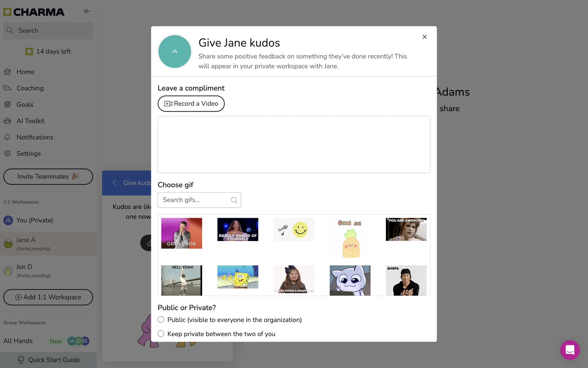Click the gif search magnifier icon
This screenshot has width=588, height=368.
[234, 200]
